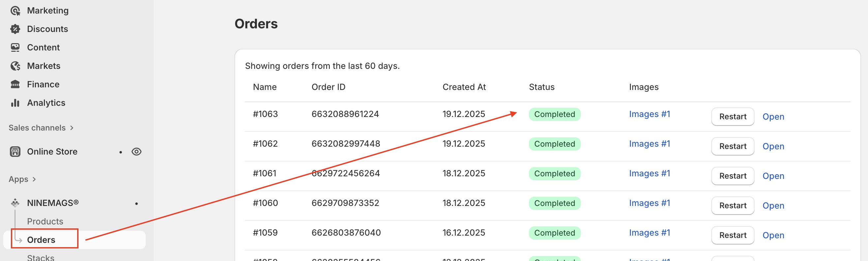Navigate to Analytics
Viewport: 868px width, 261px height.
coord(46,103)
